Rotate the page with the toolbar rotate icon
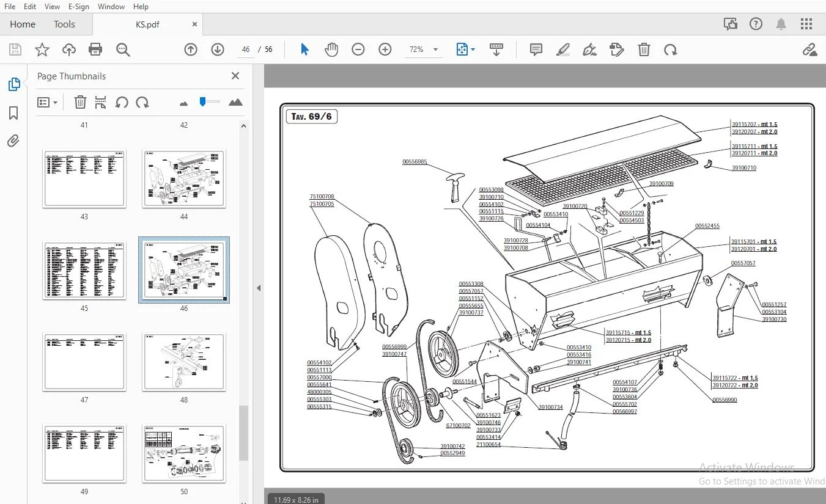This screenshot has height=504, width=826. (671, 49)
